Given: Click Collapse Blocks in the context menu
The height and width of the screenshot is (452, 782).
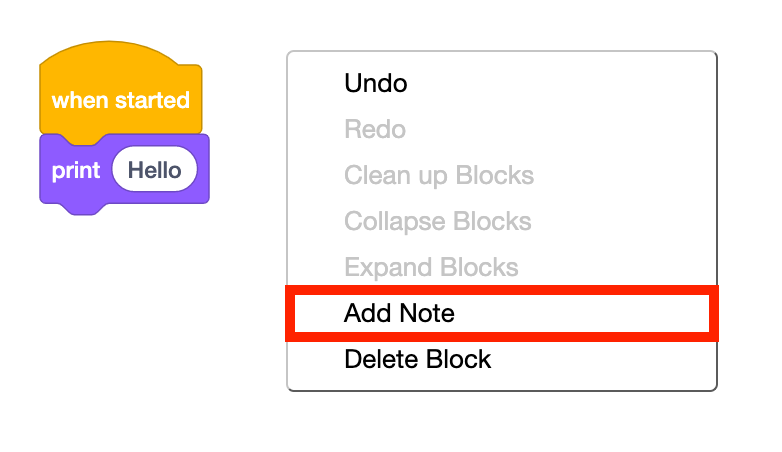Looking at the screenshot, I should [437, 221].
